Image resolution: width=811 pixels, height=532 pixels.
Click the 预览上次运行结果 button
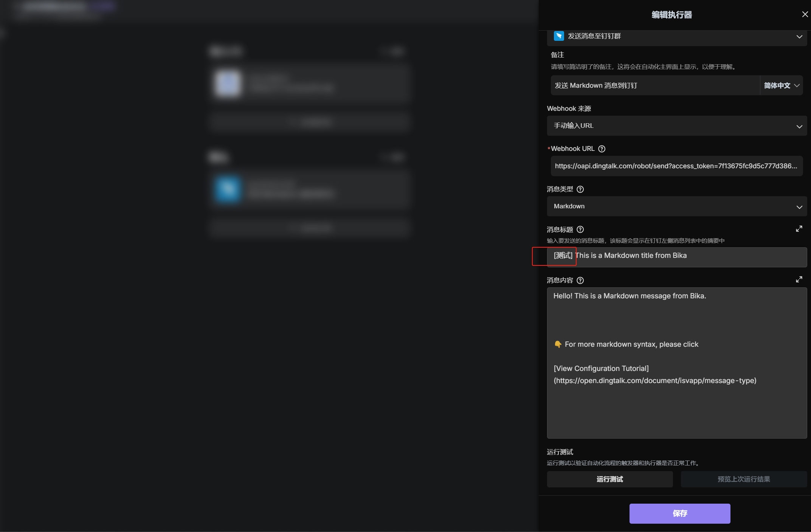tap(744, 479)
